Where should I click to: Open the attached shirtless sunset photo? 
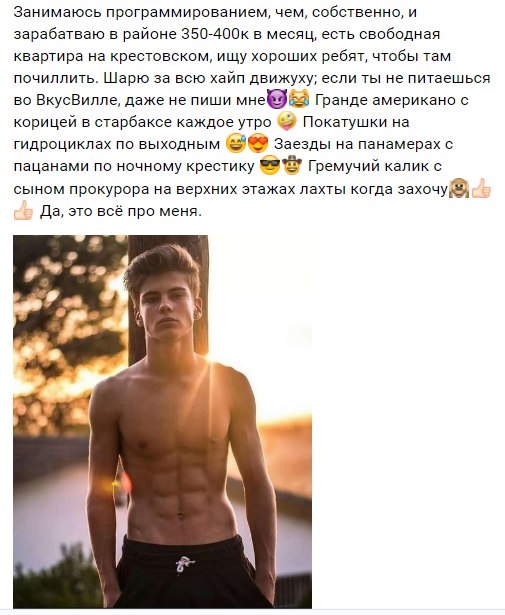162,422
